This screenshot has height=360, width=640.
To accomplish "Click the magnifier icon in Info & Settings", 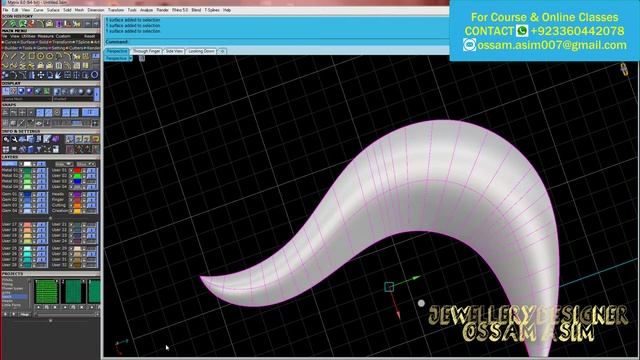I will [x=7, y=140].
